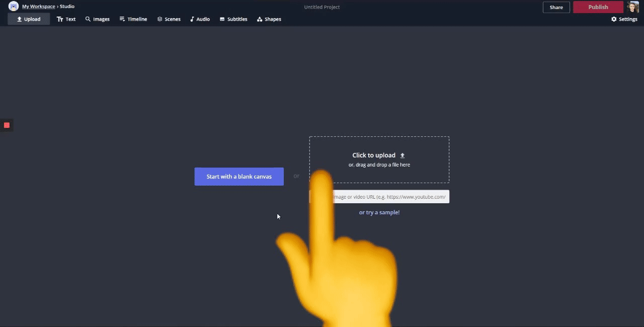Viewport: 644px width, 327px height.
Task: Open the Audio tool
Action: [x=200, y=19]
